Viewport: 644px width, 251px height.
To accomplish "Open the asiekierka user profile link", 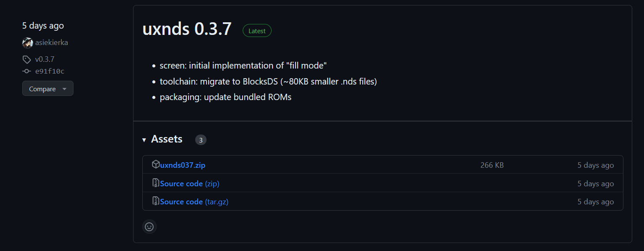I will (x=51, y=42).
